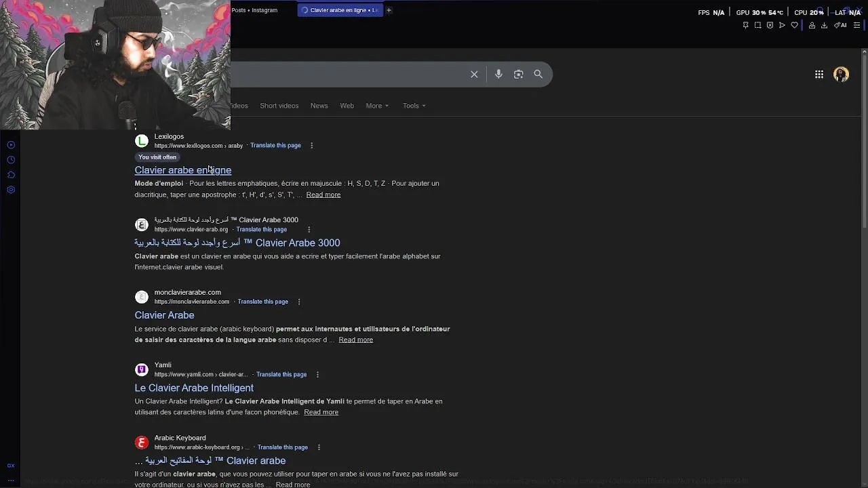Open the sidebar three-dots setup menu
868x488 pixels.
tap(11, 480)
